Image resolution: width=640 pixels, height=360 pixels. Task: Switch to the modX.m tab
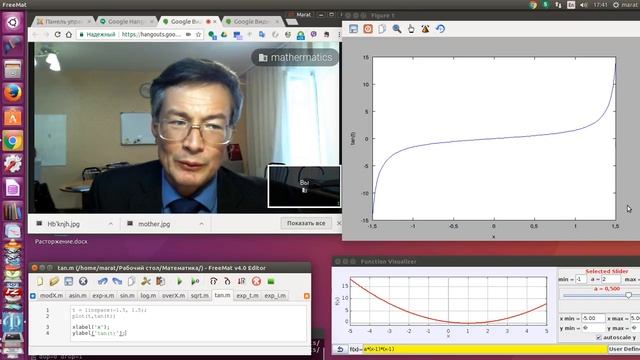[51, 296]
